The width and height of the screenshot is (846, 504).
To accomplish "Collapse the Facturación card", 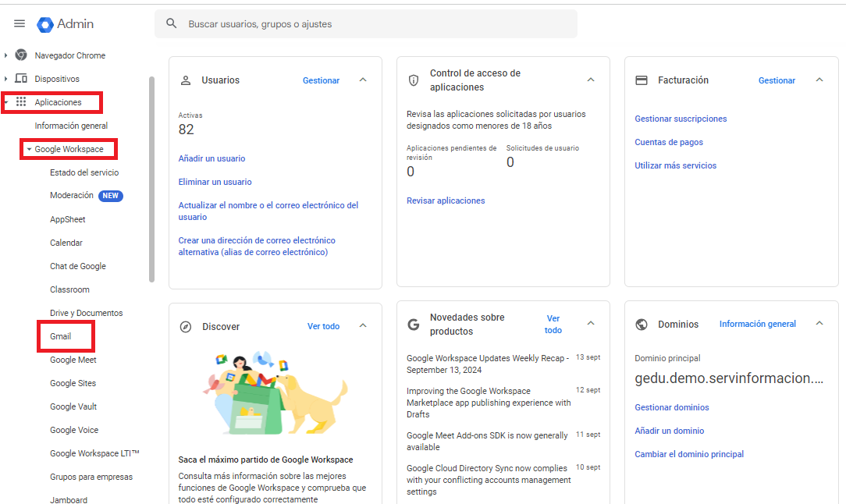I will [819, 80].
